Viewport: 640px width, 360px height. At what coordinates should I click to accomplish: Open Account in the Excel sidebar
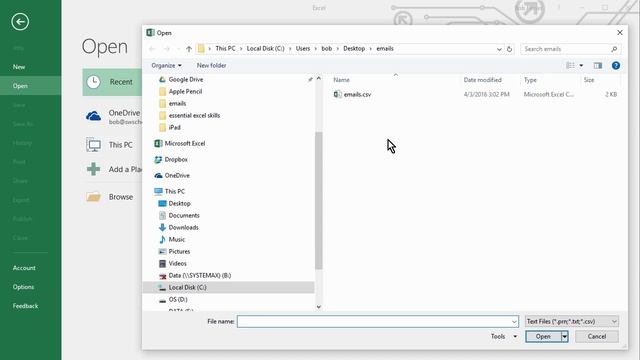(24, 268)
